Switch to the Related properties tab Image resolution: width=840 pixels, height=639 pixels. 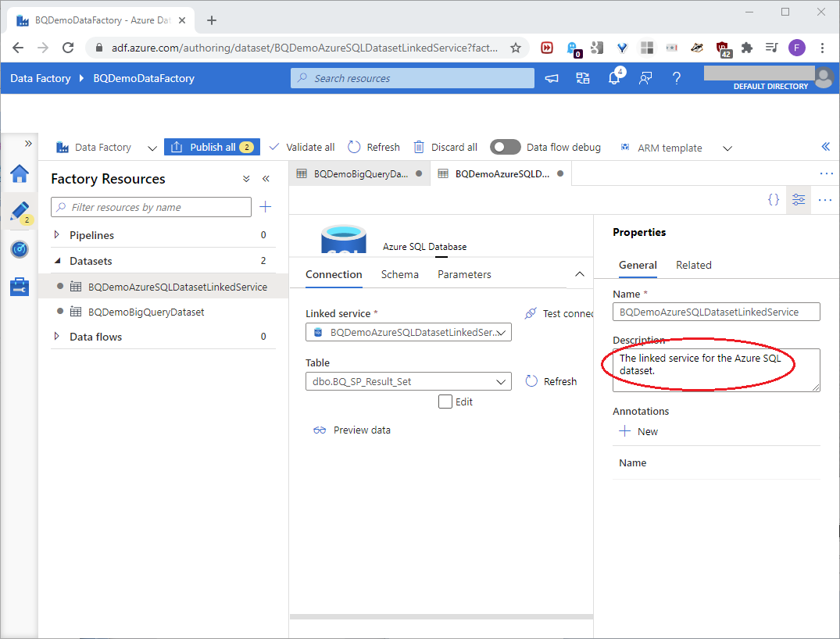[693, 265]
